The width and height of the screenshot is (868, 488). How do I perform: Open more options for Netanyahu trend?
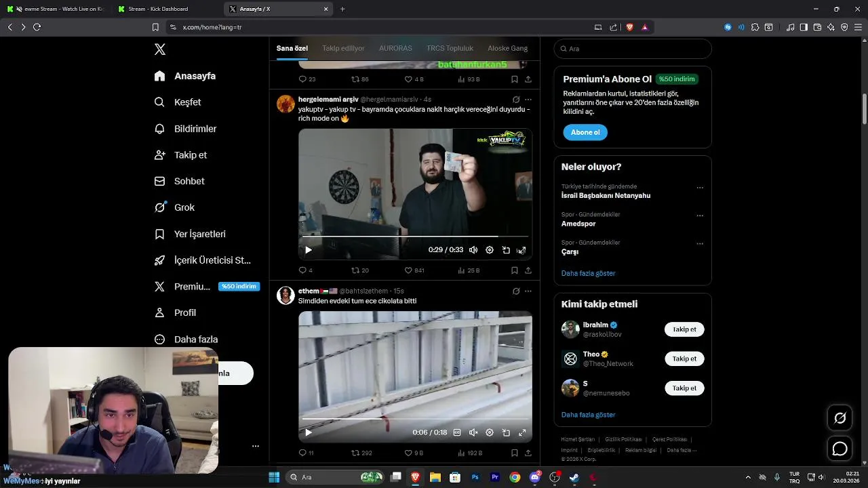(700, 188)
